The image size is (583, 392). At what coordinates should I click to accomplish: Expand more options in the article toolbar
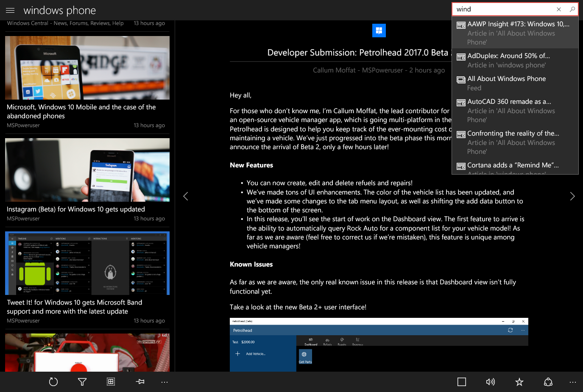[573, 382]
